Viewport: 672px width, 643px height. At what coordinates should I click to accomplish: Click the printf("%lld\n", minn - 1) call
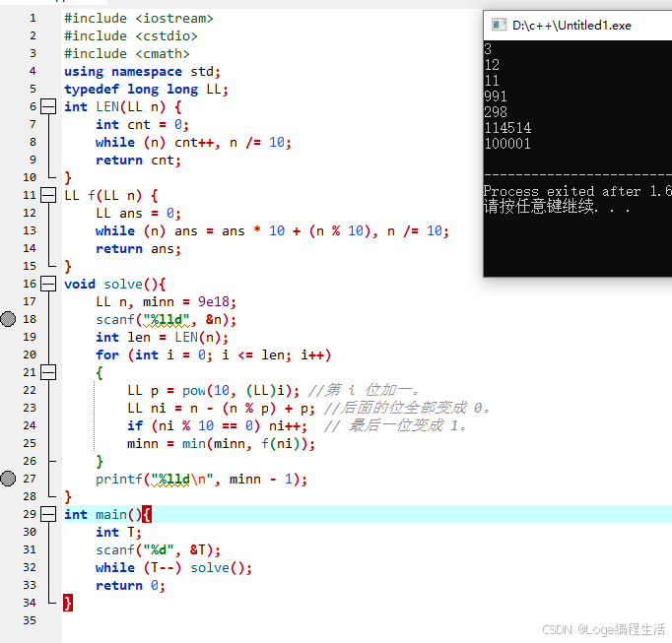point(201,479)
